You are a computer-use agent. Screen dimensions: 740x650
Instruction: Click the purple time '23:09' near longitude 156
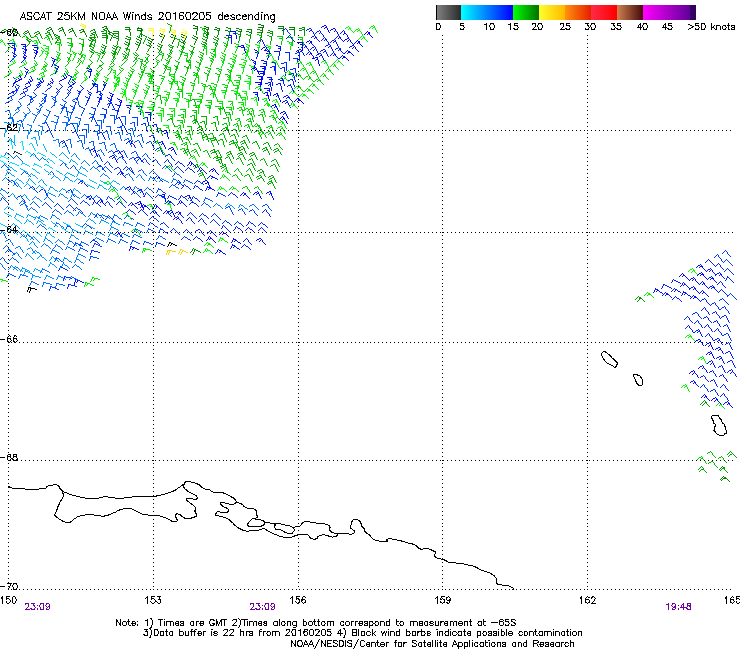point(262,607)
